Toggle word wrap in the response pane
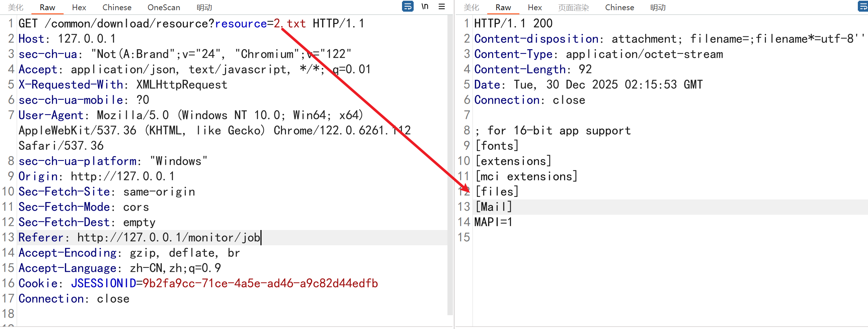 pyautogui.click(x=863, y=7)
